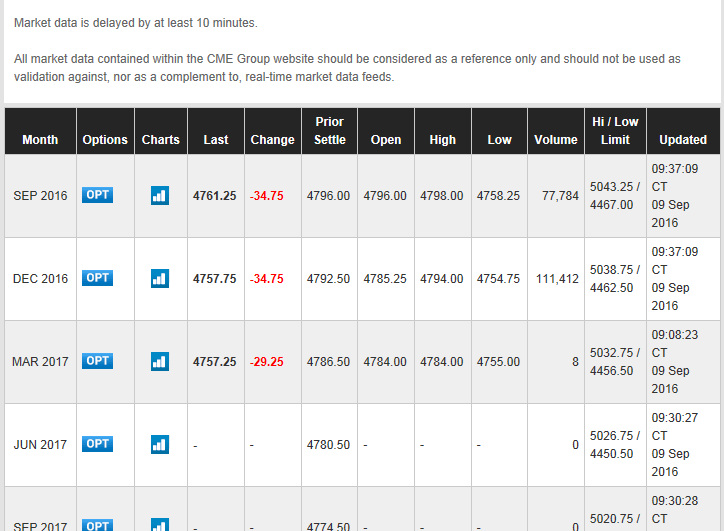Click the OPT button for DEC 2016
Viewport: 724px width, 531px height.
click(x=97, y=278)
